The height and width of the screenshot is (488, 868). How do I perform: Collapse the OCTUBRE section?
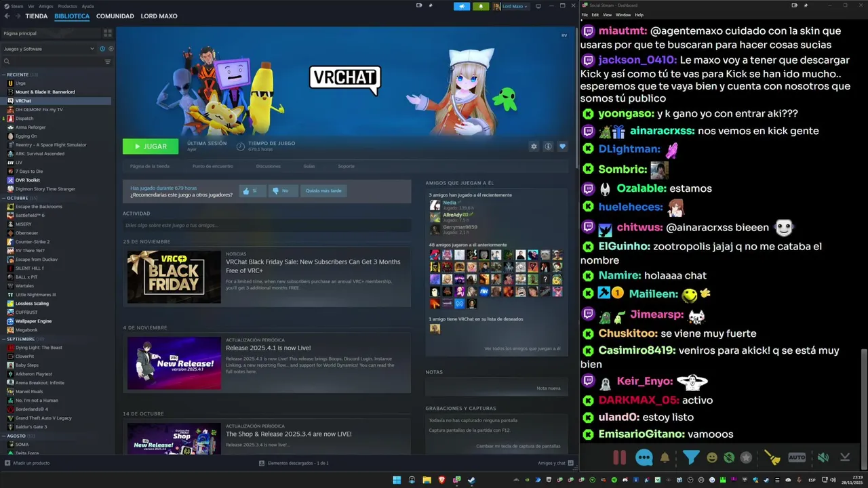(20, 198)
